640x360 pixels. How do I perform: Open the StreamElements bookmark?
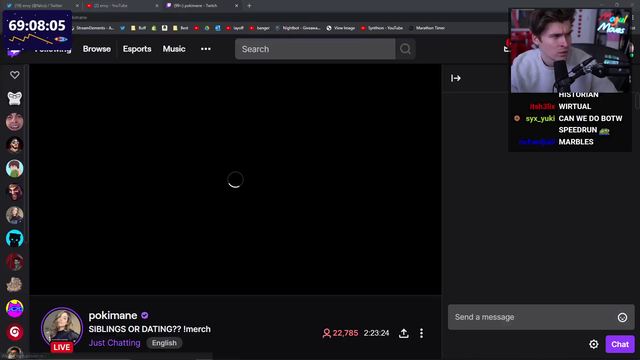pos(94,28)
